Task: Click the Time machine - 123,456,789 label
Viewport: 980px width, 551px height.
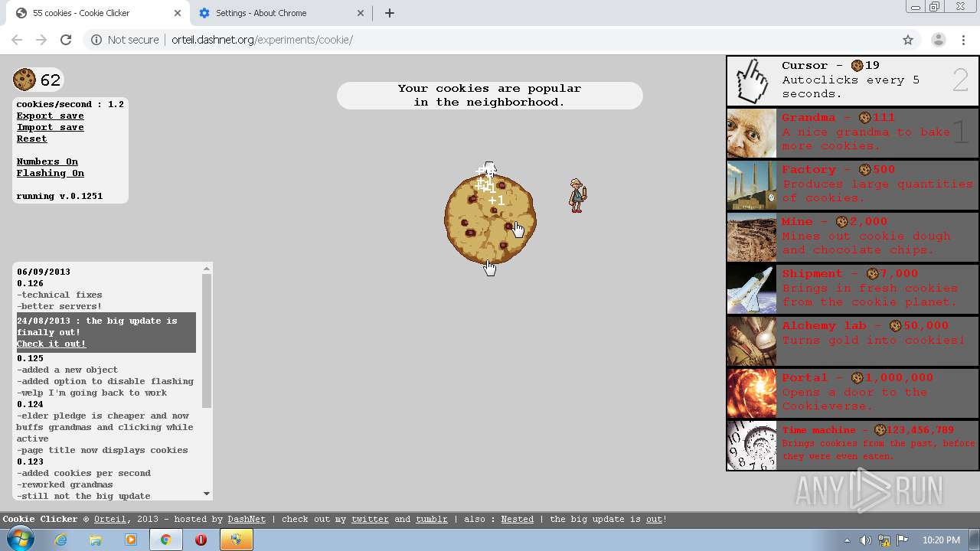Action: point(867,430)
